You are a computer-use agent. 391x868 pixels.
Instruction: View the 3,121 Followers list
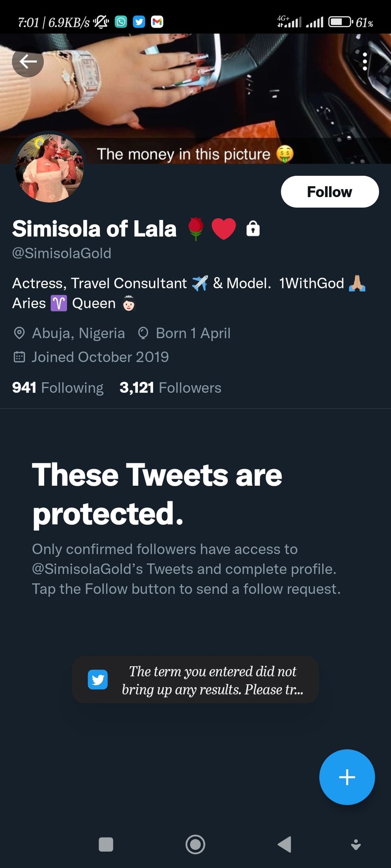tap(170, 387)
